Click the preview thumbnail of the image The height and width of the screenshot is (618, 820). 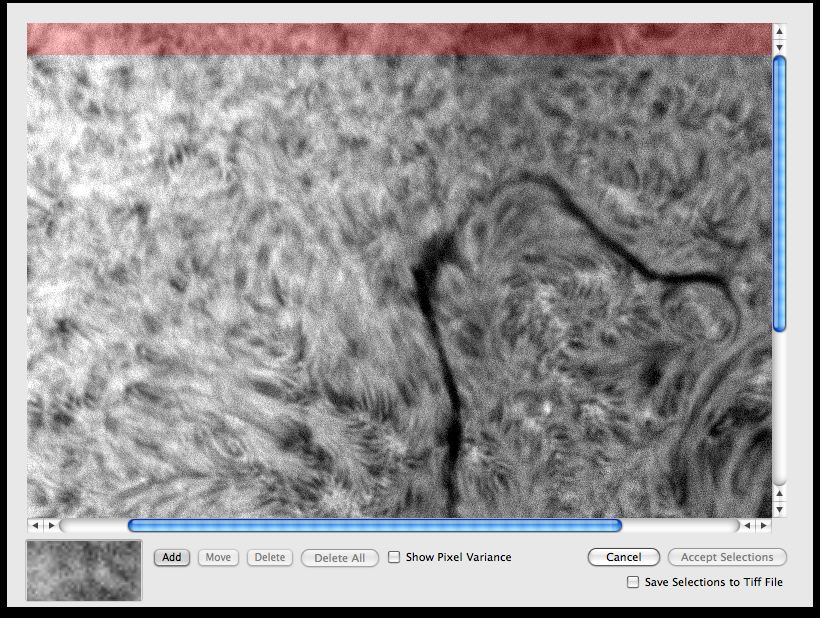pos(84,570)
